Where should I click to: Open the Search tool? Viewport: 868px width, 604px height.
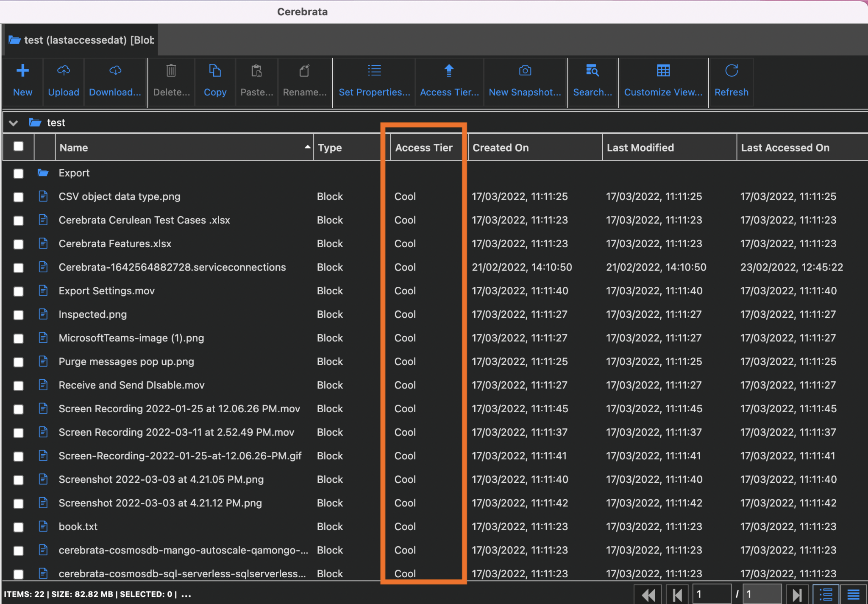coord(592,81)
